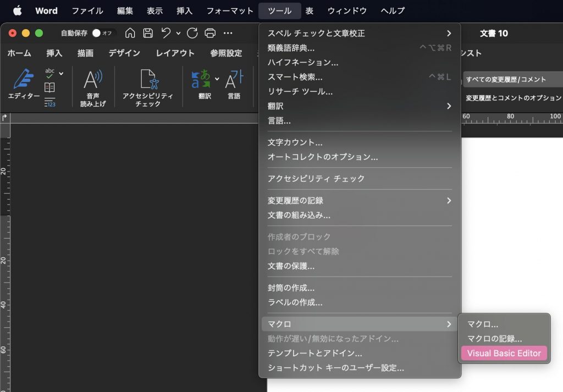Expand the spell check abc dropdown arrow

61,73
